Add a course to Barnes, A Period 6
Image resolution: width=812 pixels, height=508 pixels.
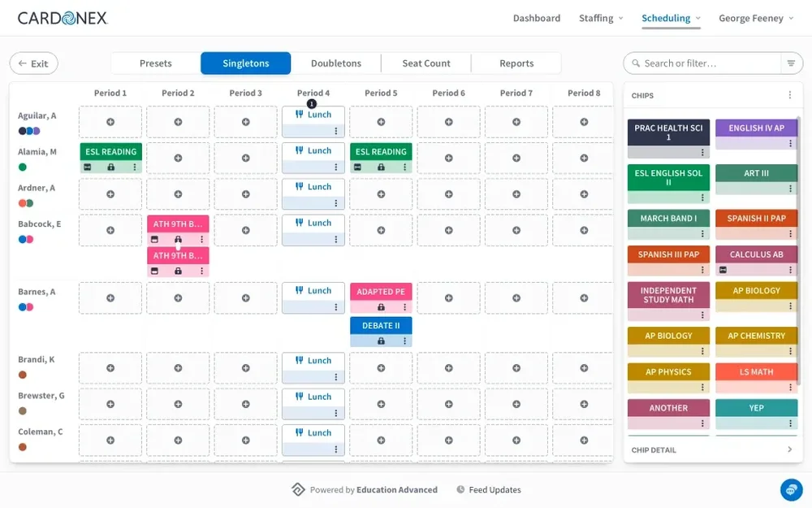[x=448, y=298]
